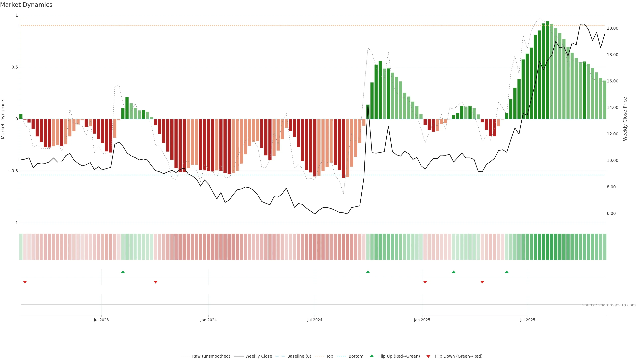
Task: Click the Flip Up green triangle legend icon
Action: tap(372, 356)
